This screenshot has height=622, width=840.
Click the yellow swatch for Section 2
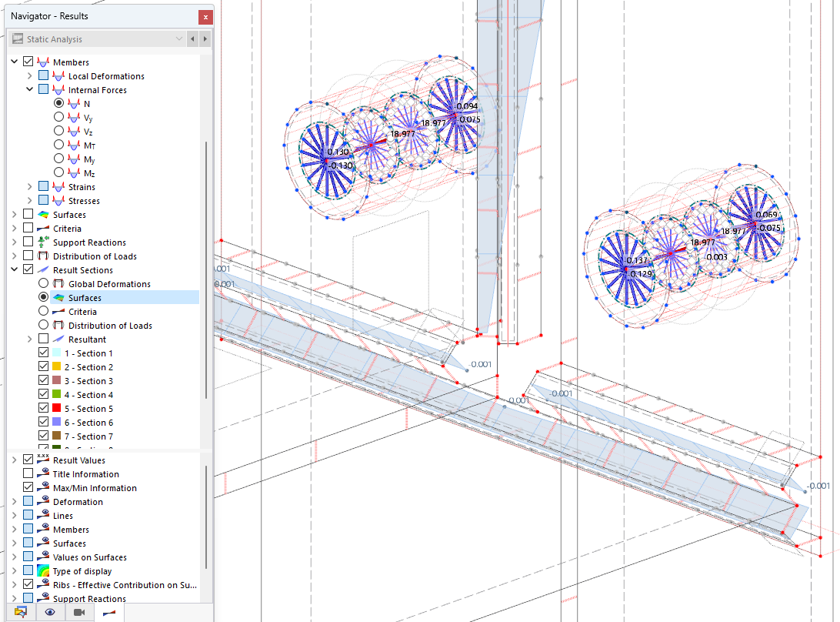(55, 366)
